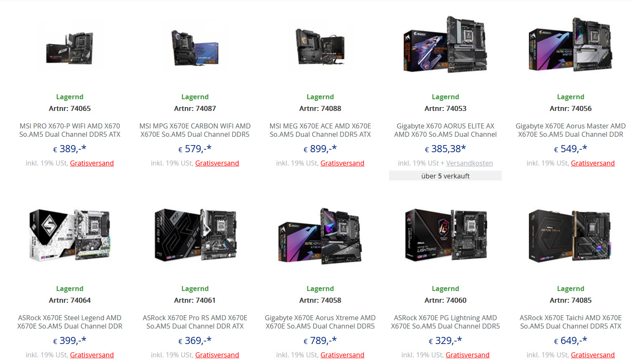The width and height of the screenshot is (632, 364).
Task: Click Gratisversand under the MSI PRO X670-P
Action: click(92, 163)
